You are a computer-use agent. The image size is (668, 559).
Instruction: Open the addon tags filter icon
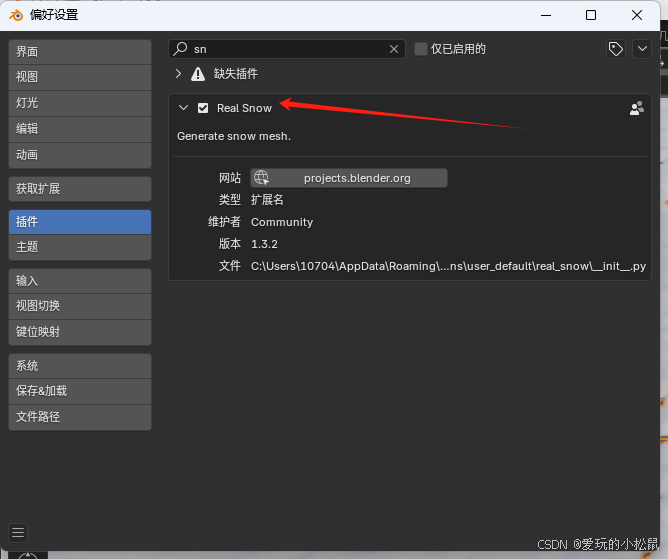click(616, 49)
